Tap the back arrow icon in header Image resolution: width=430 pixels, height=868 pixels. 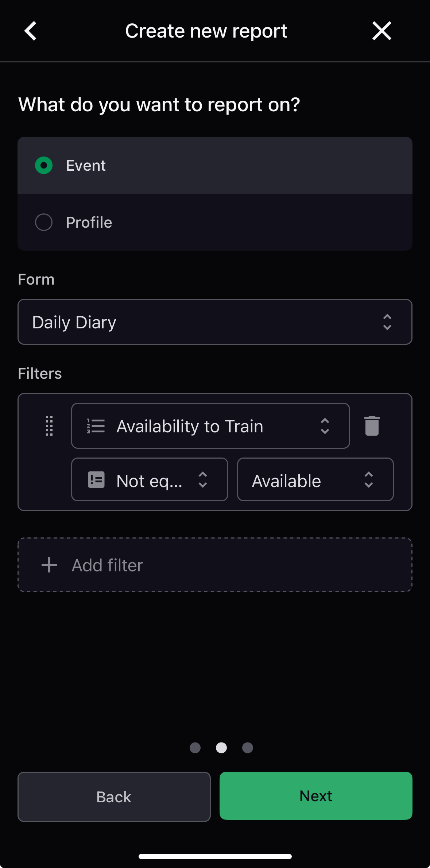pyautogui.click(x=31, y=31)
